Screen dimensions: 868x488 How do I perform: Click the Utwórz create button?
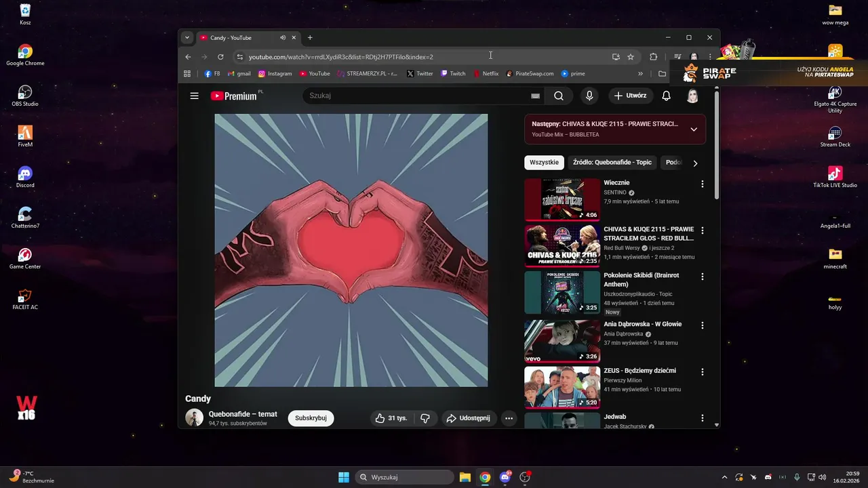click(x=631, y=96)
